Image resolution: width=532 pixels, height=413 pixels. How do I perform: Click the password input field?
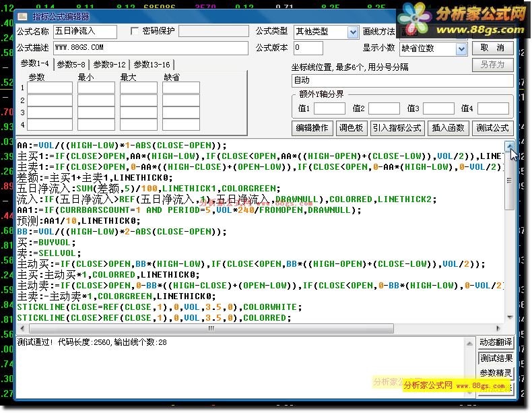pyautogui.click(x=213, y=31)
